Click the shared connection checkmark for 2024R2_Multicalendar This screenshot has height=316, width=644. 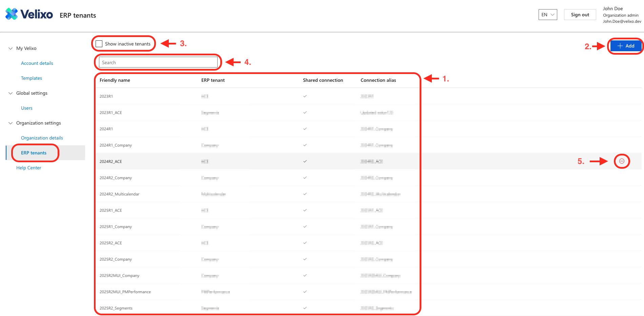(305, 194)
